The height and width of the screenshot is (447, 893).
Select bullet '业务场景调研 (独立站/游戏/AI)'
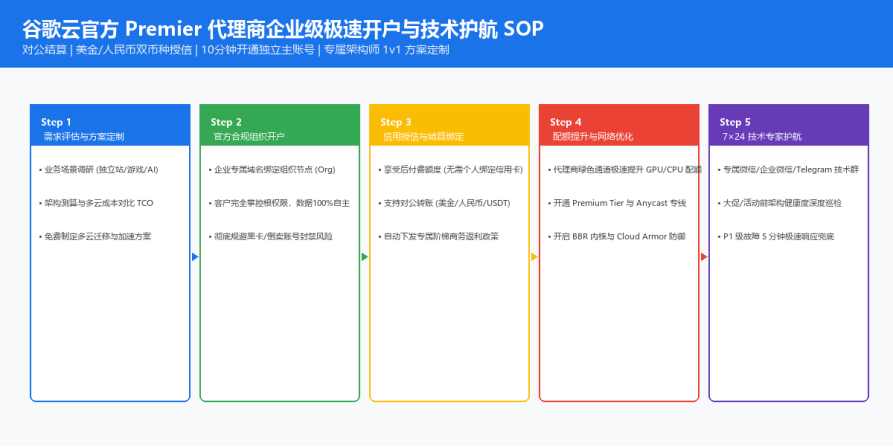coord(99,170)
